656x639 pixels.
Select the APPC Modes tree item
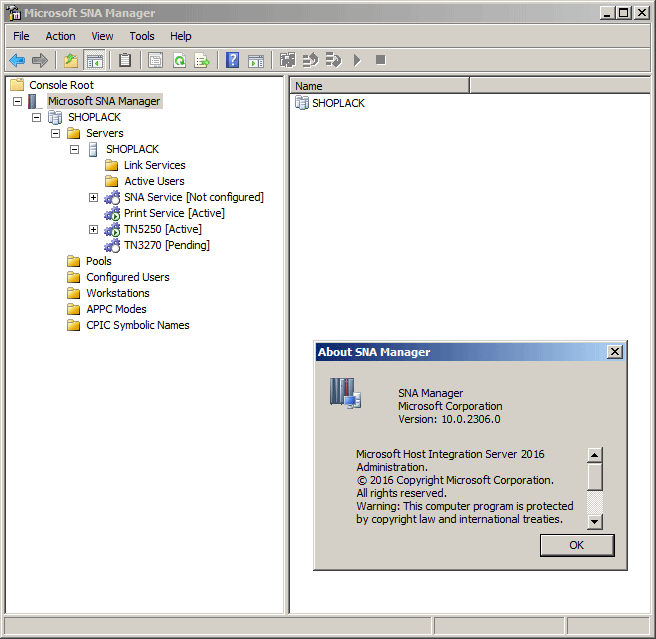(x=116, y=309)
